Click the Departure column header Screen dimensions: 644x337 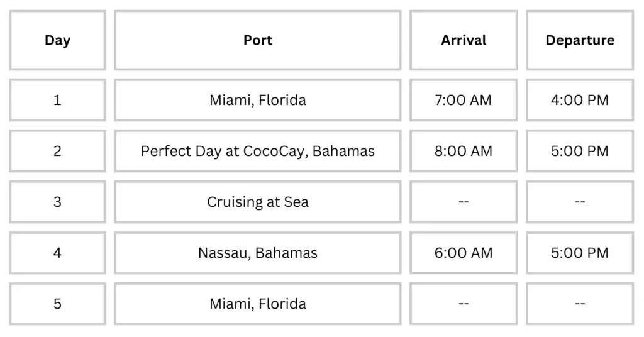580,40
